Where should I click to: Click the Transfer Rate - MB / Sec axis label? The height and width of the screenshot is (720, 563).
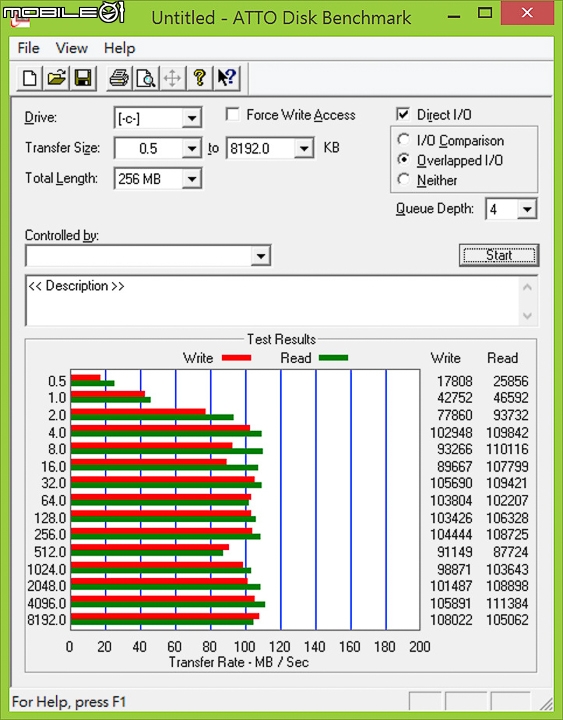[x=239, y=662]
